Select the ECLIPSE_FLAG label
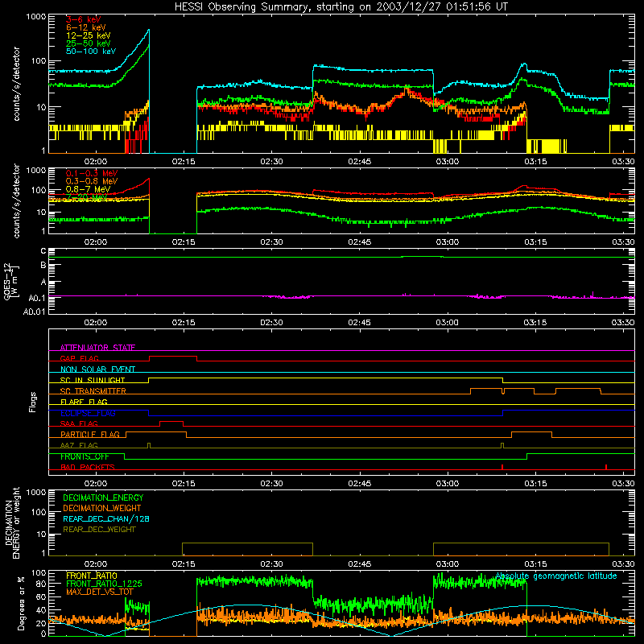 tap(88, 413)
